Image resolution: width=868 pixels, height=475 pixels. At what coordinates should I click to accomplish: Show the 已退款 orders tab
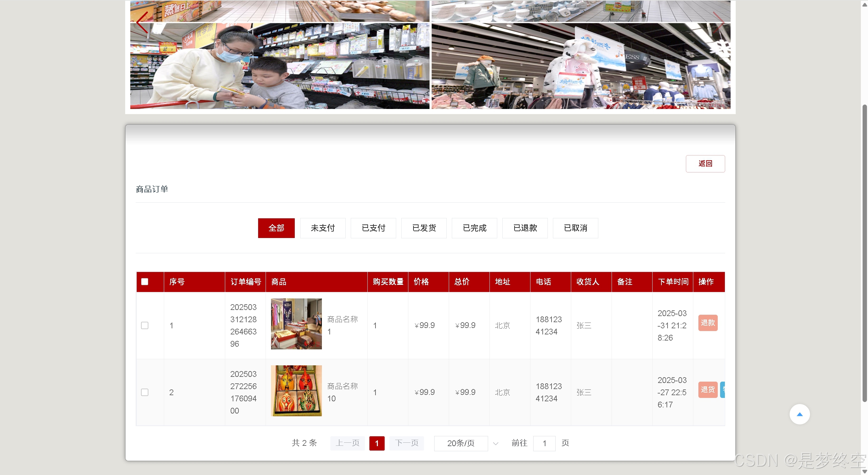(525, 228)
